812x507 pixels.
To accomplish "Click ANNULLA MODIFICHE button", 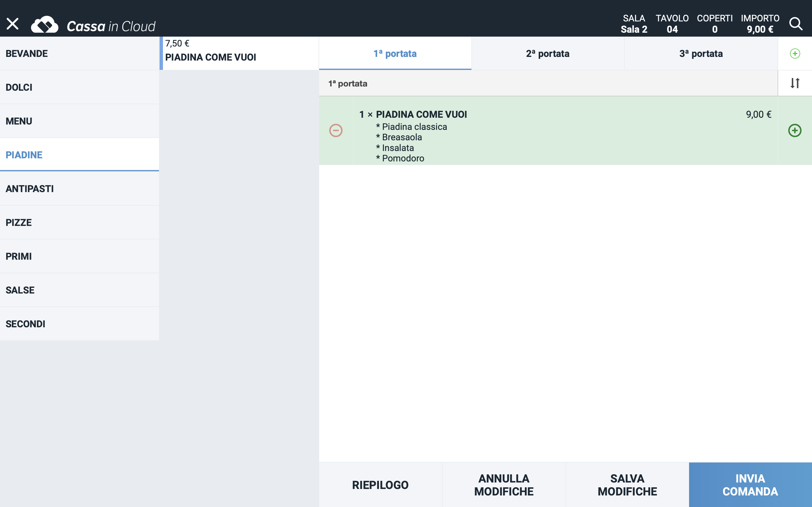I will (504, 484).
